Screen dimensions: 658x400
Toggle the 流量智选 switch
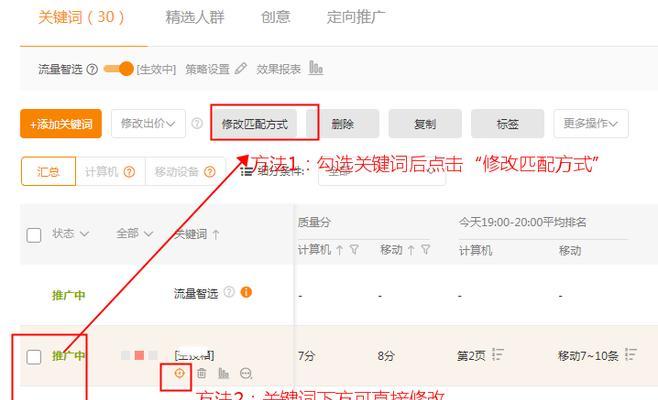118,69
